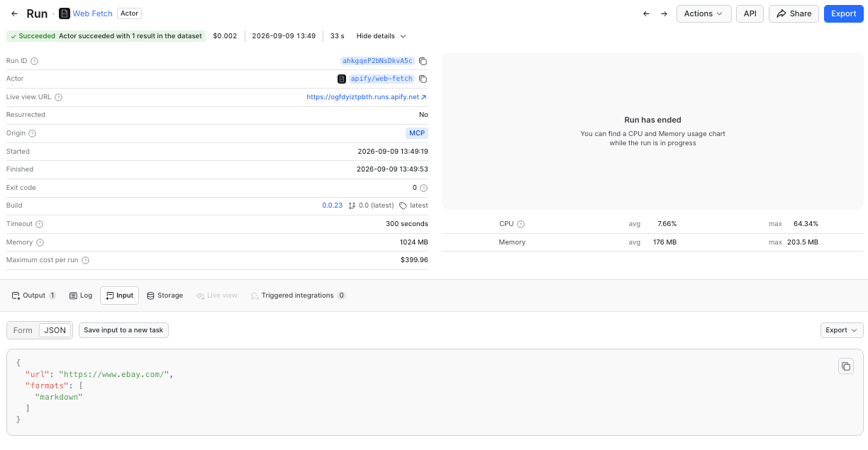Click the Actor type badge in header

pos(129,13)
